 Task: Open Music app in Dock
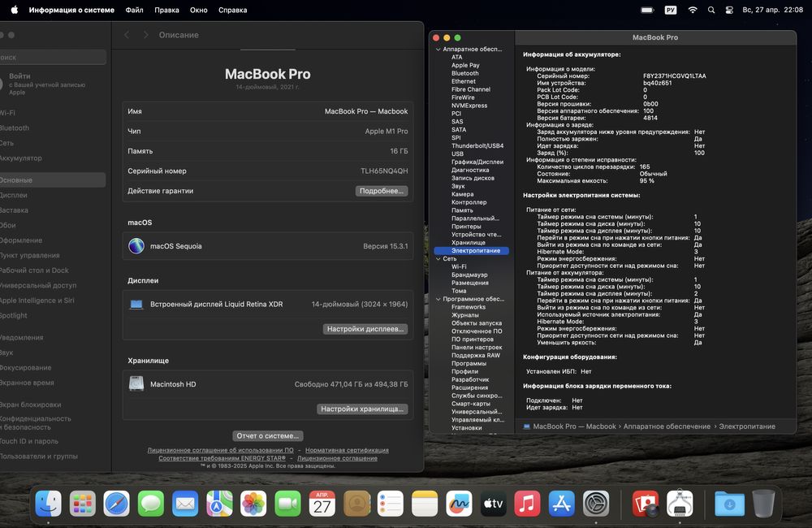pyautogui.click(x=527, y=503)
